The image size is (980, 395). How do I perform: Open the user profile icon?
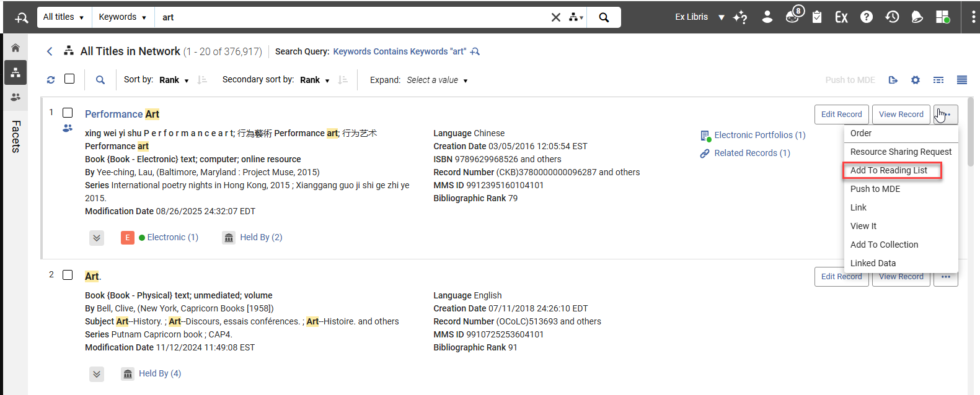click(x=767, y=17)
